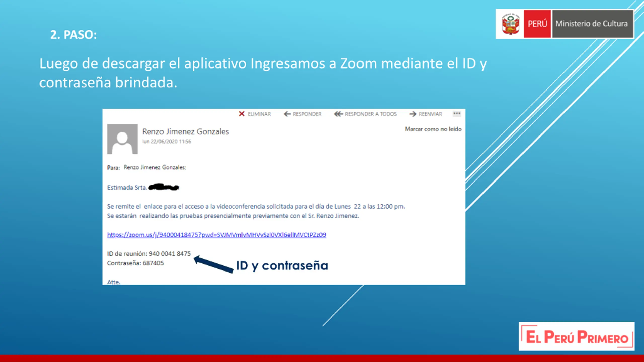644x362 pixels.
Task: Select RESPONDER A TODOS option
Action: click(x=371, y=114)
